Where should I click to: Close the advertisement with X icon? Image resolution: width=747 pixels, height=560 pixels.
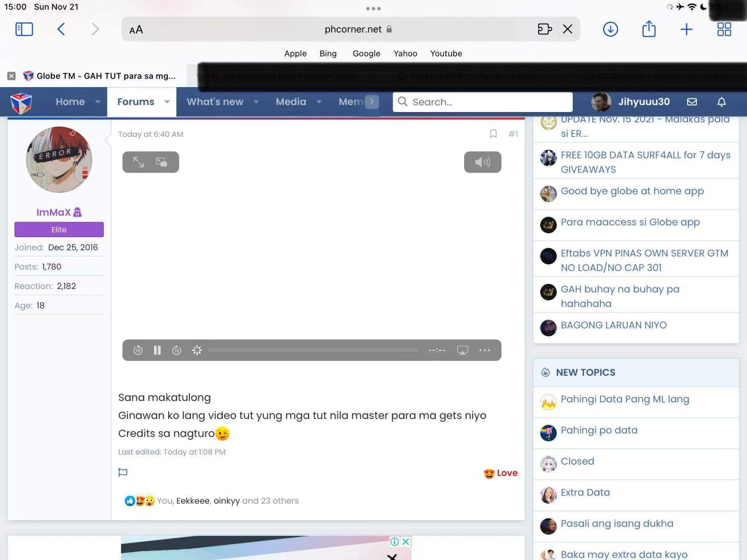pos(406,541)
